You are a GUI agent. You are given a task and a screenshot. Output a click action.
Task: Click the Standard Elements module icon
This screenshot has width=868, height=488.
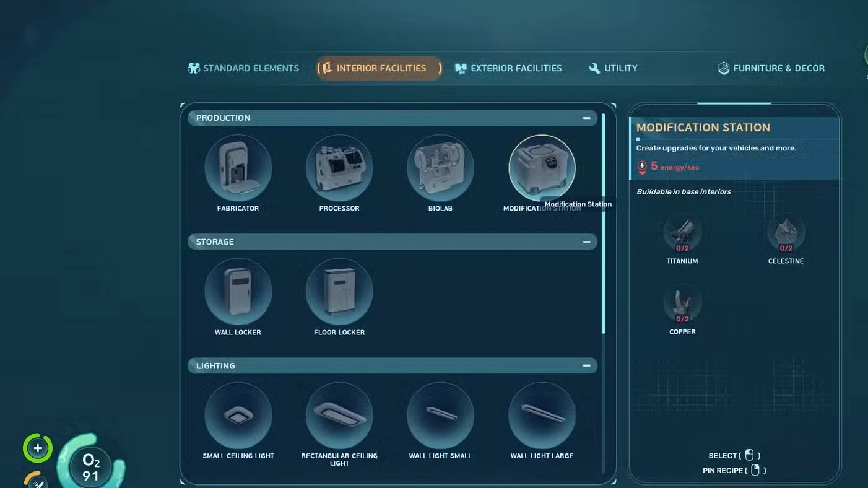(x=194, y=68)
